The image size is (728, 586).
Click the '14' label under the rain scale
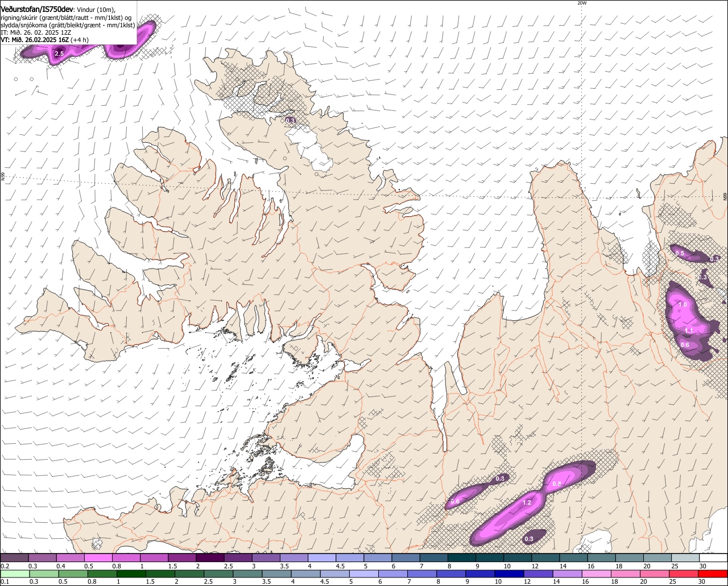point(556,581)
